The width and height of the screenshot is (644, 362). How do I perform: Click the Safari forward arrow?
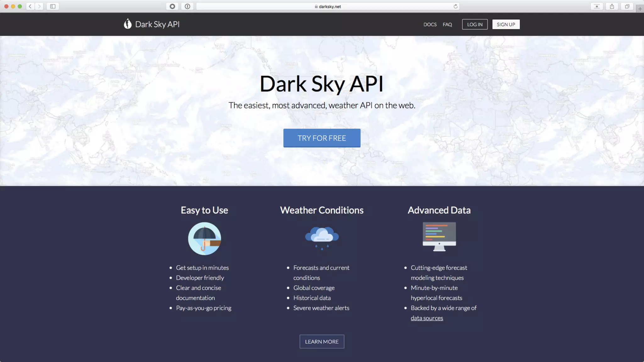click(x=39, y=6)
